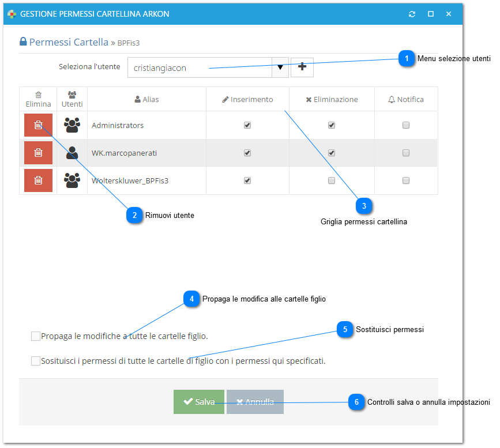Enable Notifica for WK.marcopanerati
The width and height of the screenshot is (500, 448).
click(x=406, y=153)
